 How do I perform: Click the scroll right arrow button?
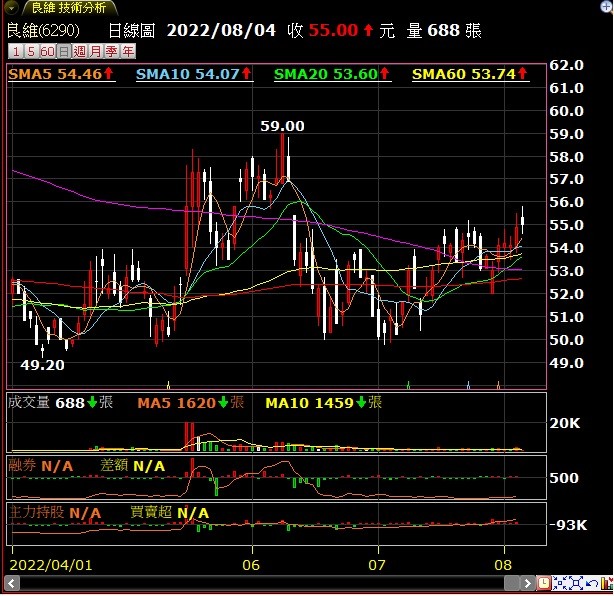pos(528,582)
